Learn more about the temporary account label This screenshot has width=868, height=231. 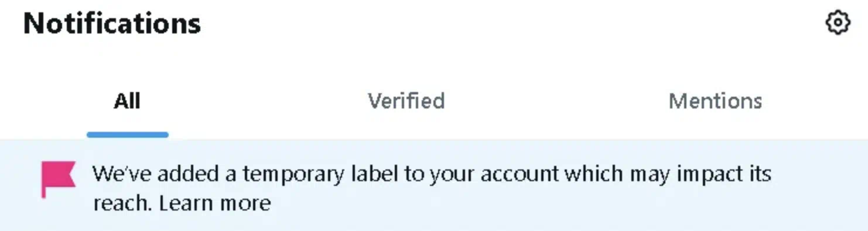pyautogui.click(x=215, y=203)
